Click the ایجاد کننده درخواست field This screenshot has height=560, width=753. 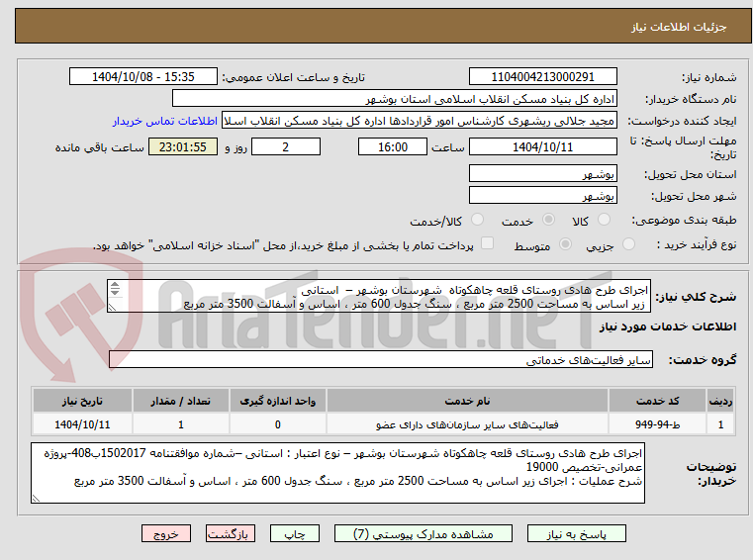click(x=420, y=121)
